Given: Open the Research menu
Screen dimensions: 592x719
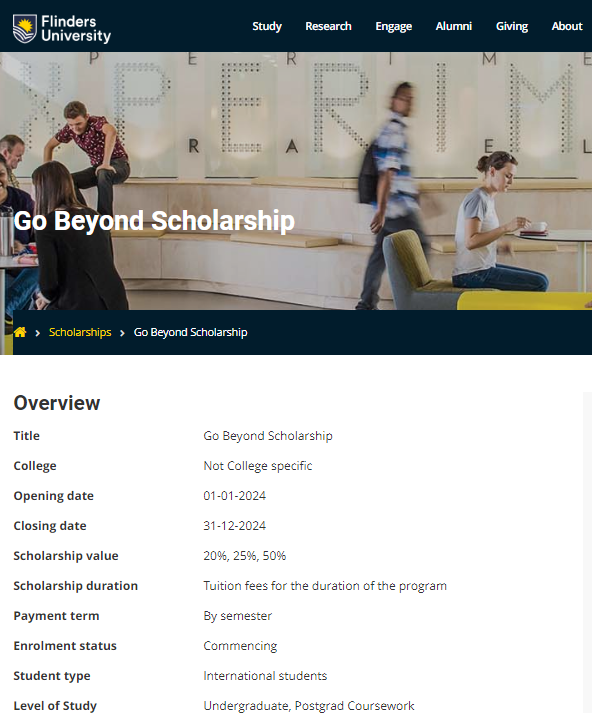Looking at the screenshot, I should click(x=328, y=26).
